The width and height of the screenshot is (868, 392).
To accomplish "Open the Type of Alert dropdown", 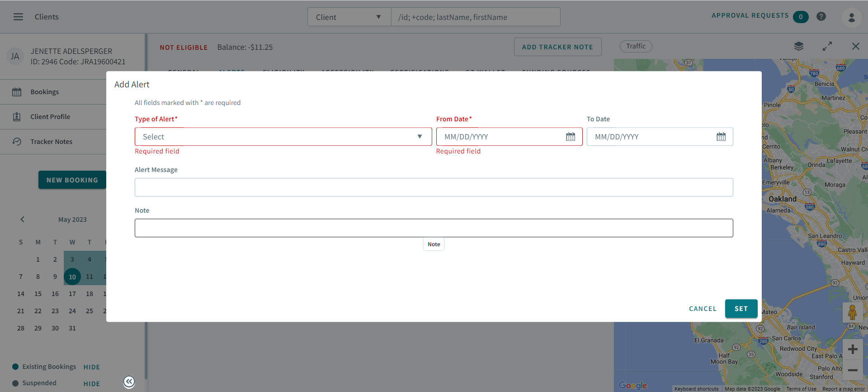I will (x=283, y=137).
